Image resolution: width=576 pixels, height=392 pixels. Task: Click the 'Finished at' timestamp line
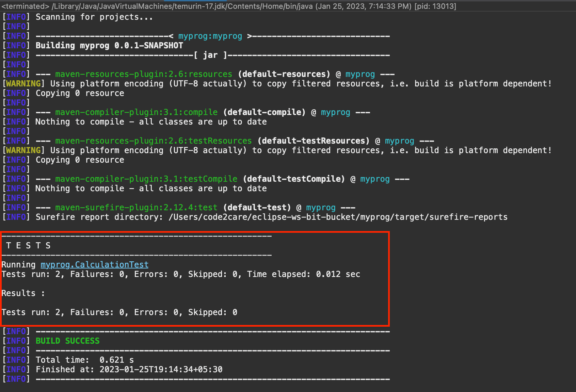[112, 370]
